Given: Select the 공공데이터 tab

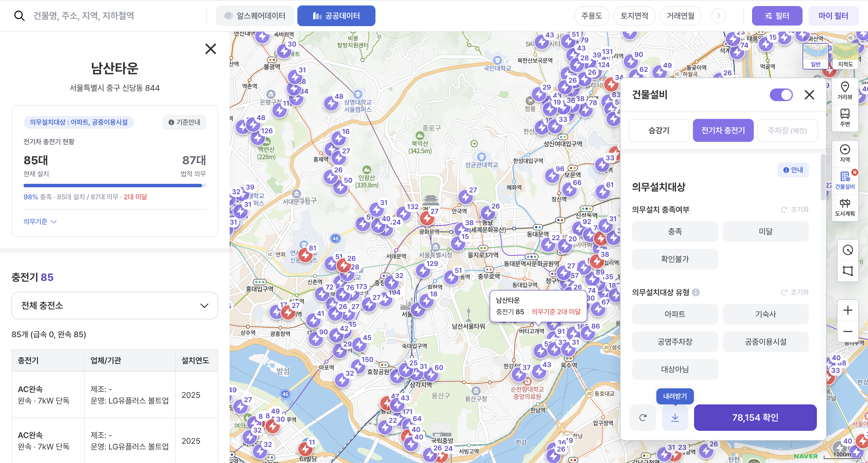Looking at the screenshot, I should 336,16.
